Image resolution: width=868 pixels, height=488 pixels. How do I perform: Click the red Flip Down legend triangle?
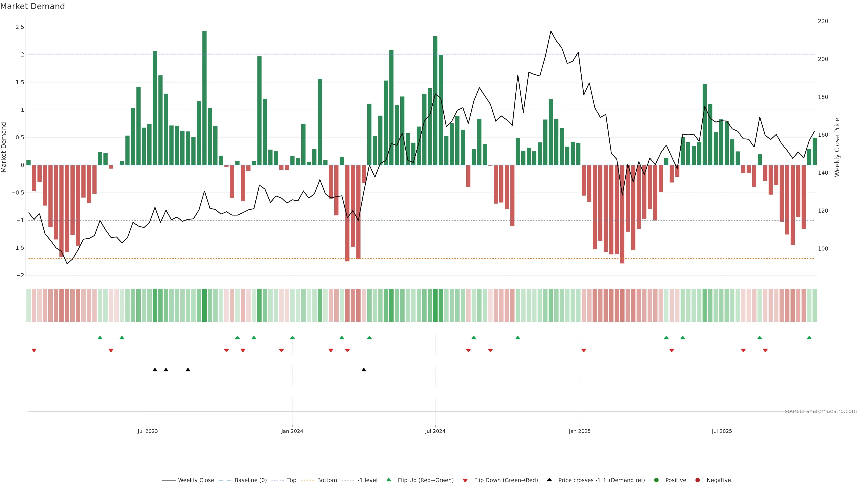pos(465,480)
